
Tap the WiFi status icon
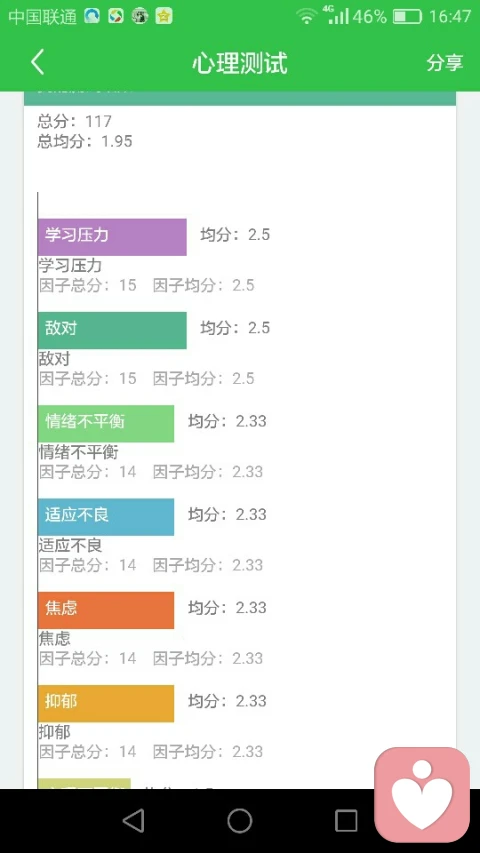click(x=307, y=16)
